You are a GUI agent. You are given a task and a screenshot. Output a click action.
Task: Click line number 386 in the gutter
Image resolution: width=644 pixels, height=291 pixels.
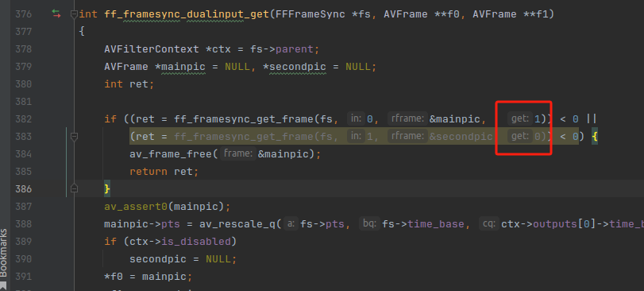[23, 188]
